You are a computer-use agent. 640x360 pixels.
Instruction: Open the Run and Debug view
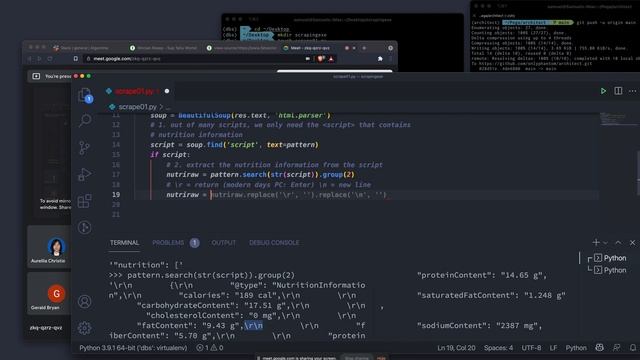pos(84,174)
